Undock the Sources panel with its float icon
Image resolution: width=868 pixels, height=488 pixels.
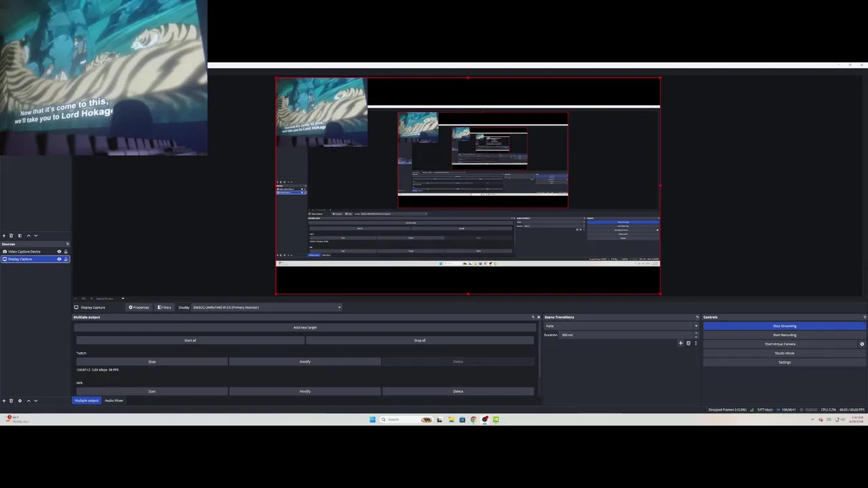pos(67,244)
